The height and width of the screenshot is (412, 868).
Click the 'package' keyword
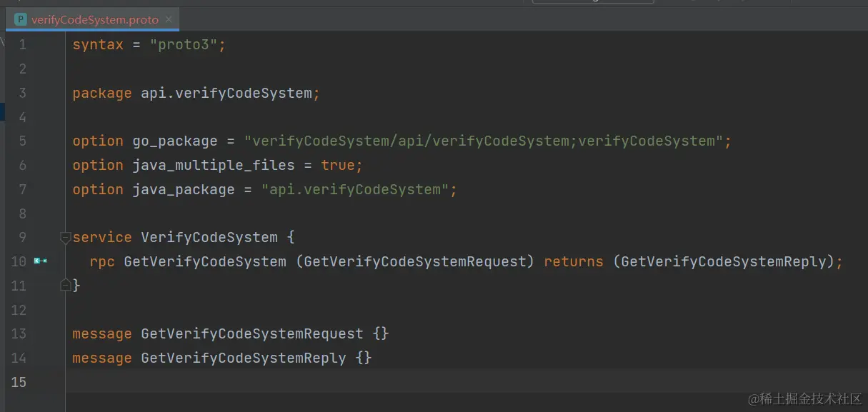coord(102,93)
